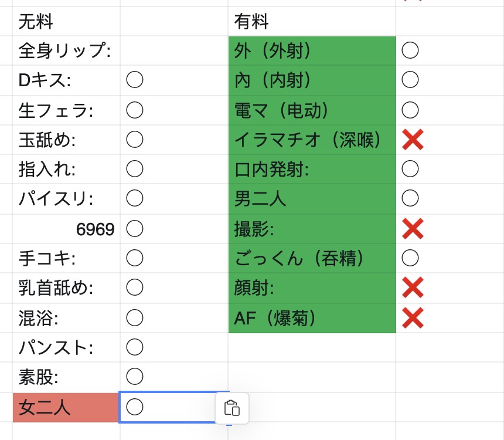Click the red X beside イラマチオ

coord(413,140)
